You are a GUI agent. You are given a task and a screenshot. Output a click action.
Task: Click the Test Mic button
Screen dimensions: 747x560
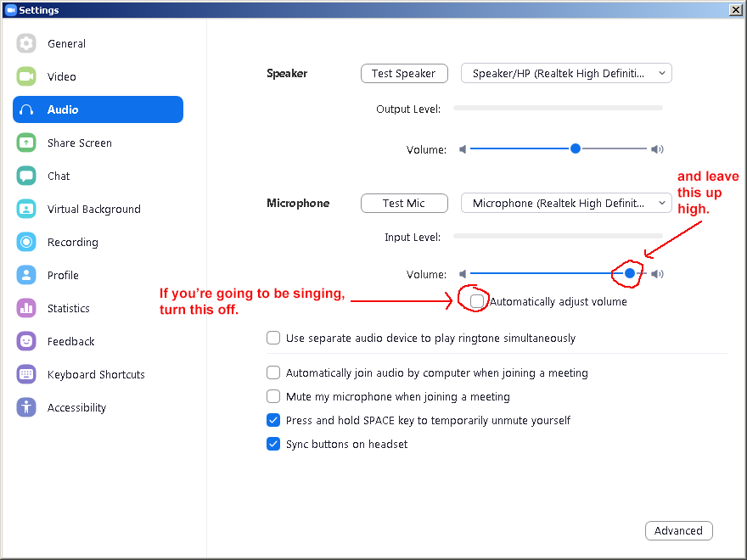(x=404, y=203)
